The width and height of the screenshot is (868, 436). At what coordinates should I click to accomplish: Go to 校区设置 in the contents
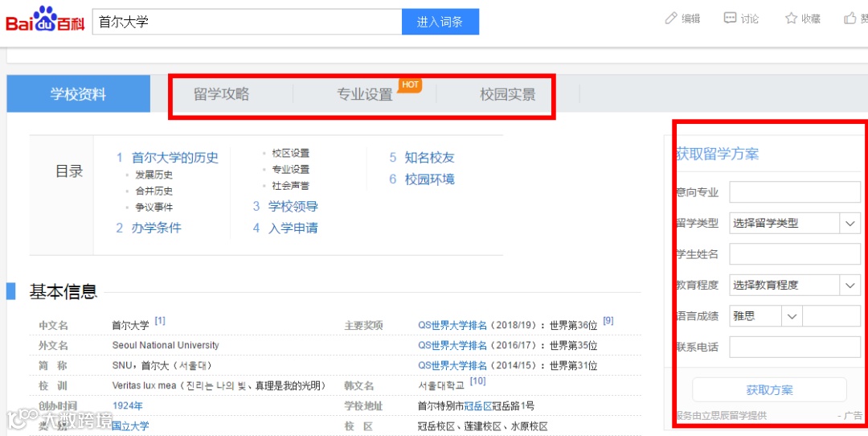(291, 154)
